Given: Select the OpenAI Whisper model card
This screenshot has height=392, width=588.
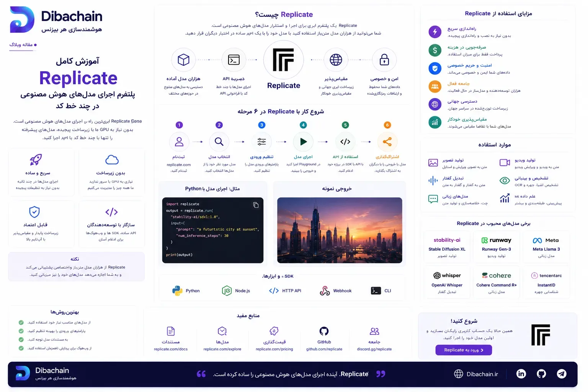Looking at the screenshot, I should click(x=447, y=283).
